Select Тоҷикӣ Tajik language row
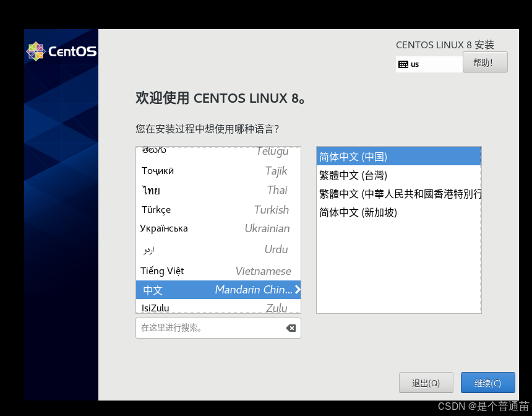 pyautogui.click(x=218, y=170)
